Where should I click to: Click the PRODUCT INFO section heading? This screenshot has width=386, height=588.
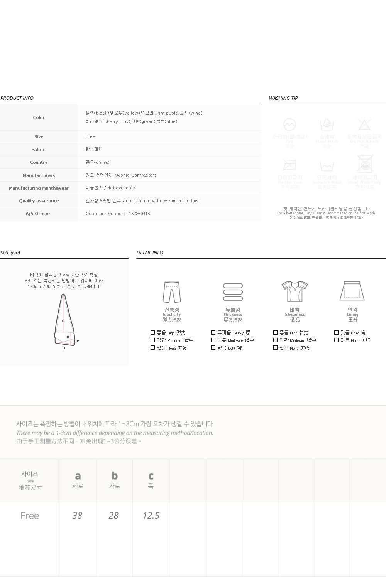tap(17, 98)
